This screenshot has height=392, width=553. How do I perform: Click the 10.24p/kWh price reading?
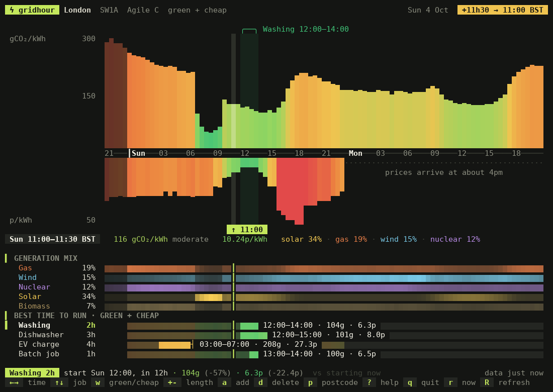245,239
